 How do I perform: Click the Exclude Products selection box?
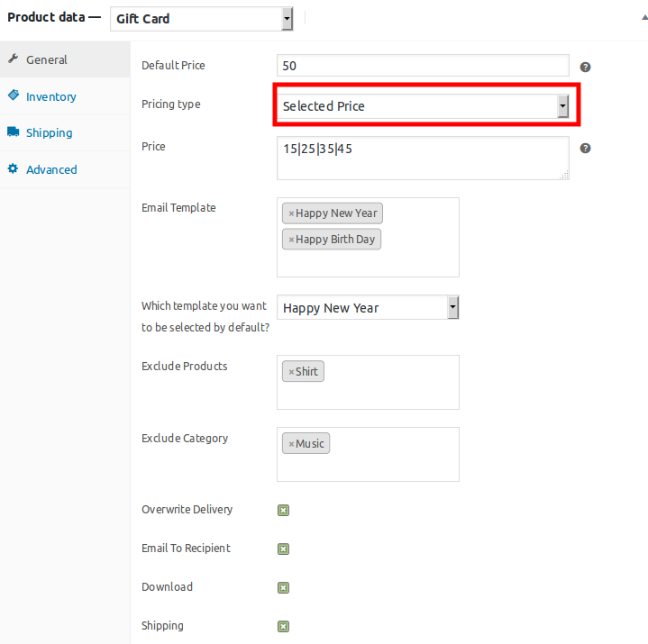tap(368, 382)
